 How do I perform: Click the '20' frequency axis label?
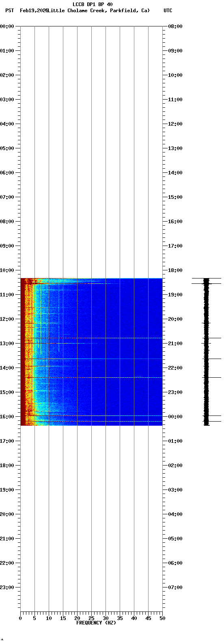[x=77, y=618]
